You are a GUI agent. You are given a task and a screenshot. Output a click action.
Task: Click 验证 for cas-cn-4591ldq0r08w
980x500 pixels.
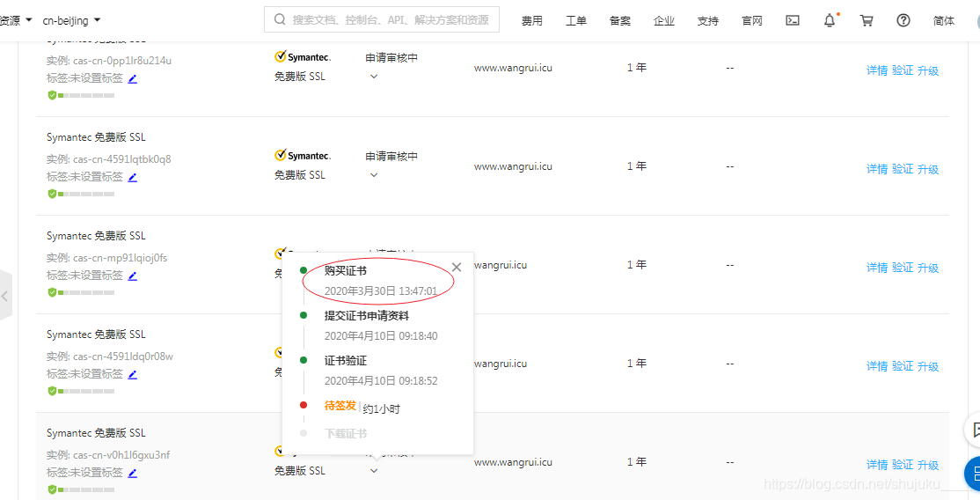coord(903,366)
